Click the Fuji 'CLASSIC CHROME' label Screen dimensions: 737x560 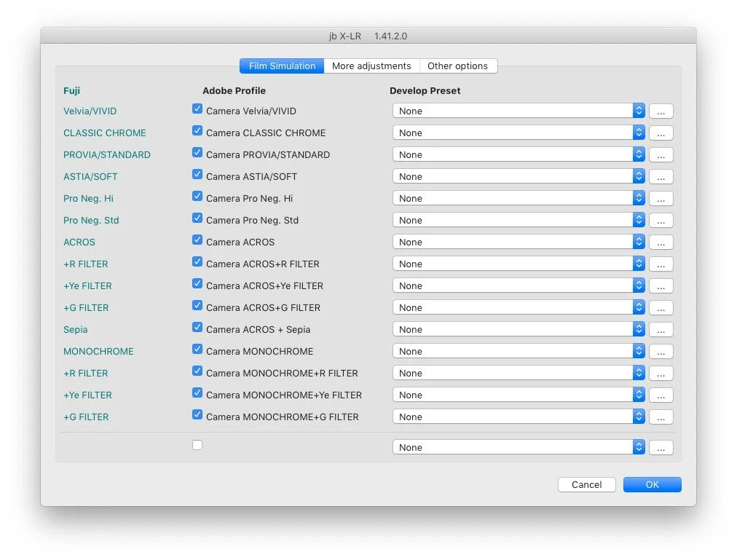(104, 133)
